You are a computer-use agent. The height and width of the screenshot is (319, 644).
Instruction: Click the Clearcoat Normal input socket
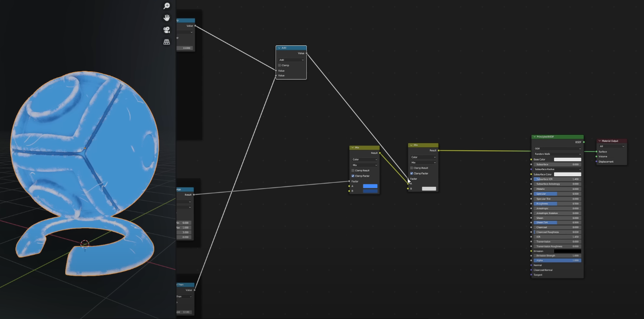(x=532, y=270)
